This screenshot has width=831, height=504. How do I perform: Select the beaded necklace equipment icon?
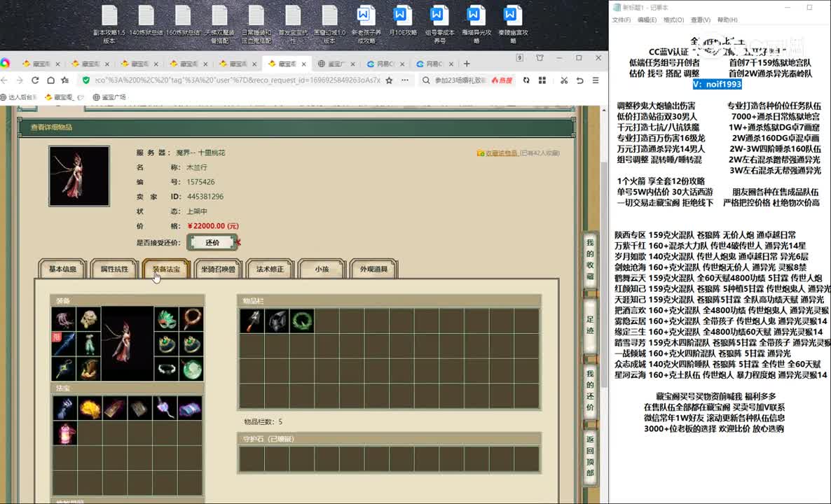pyautogui.click(x=191, y=318)
